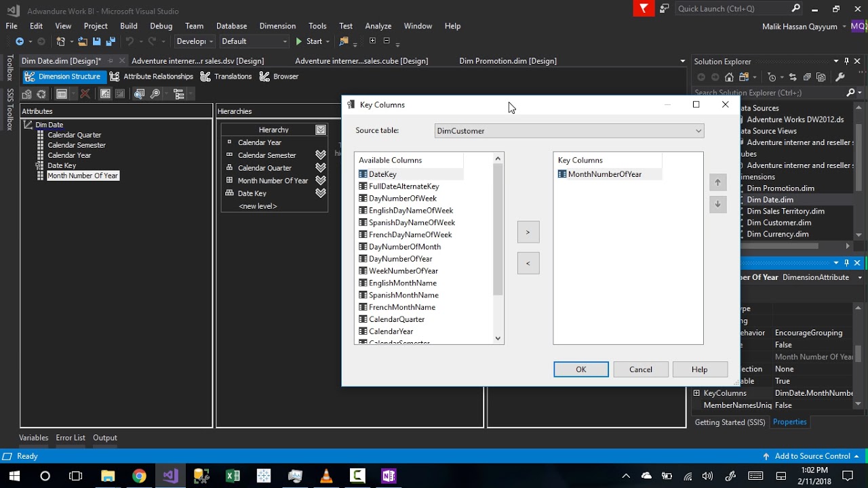
Task: Collapse the Hierarchy box using its header toggle
Action: (321, 129)
